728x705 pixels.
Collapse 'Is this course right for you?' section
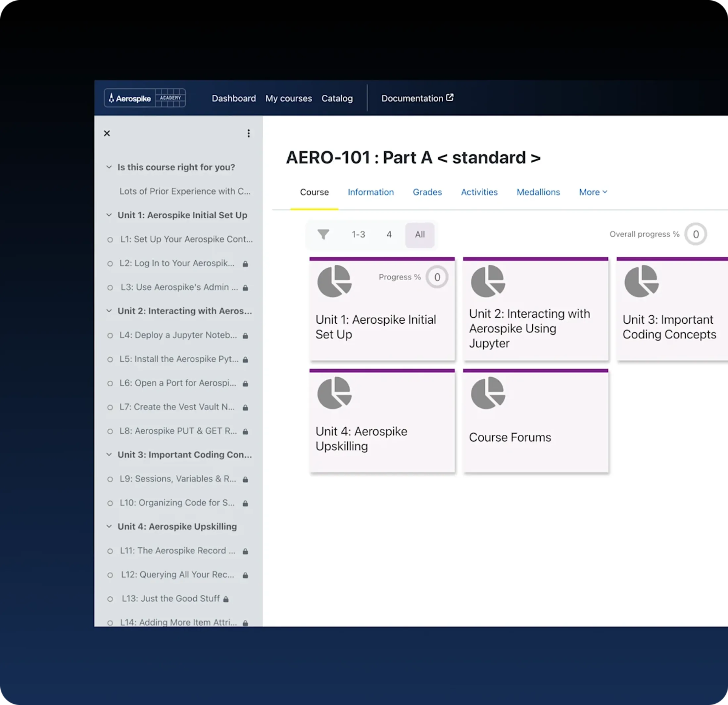109,167
